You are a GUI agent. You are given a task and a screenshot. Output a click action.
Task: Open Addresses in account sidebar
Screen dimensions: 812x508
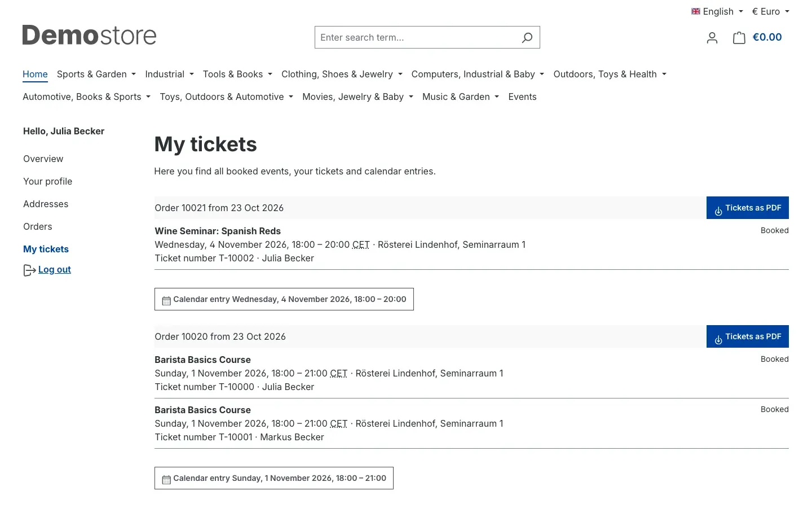[x=46, y=204]
